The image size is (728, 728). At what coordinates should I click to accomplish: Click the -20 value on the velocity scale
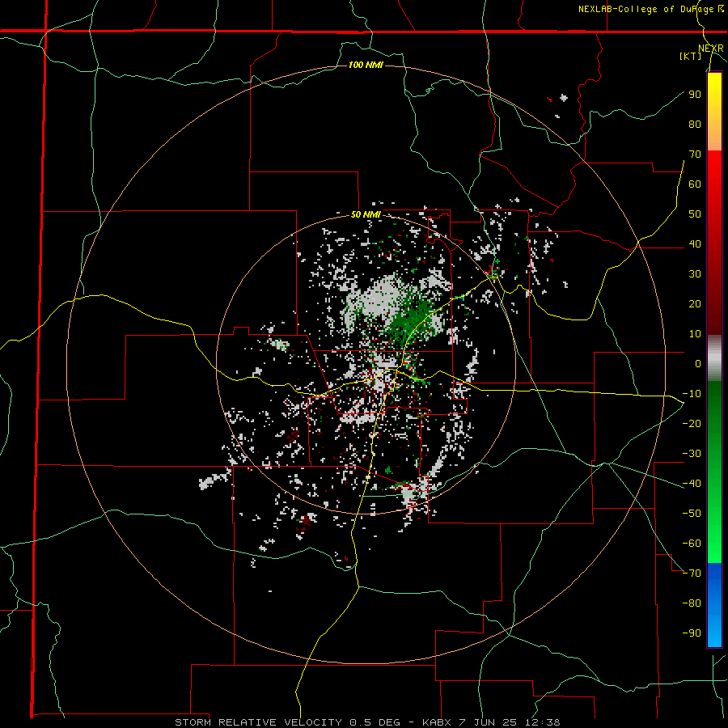click(x=692, y=423)
